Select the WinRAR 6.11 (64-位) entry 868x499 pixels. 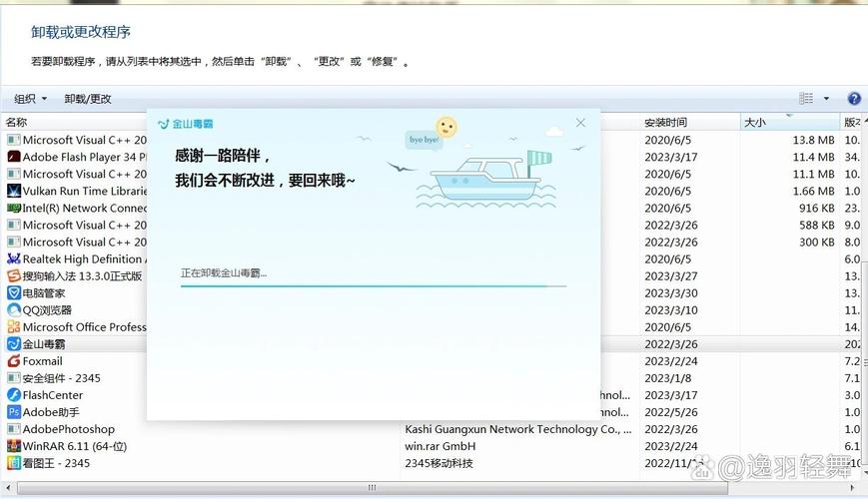[75, 446]
